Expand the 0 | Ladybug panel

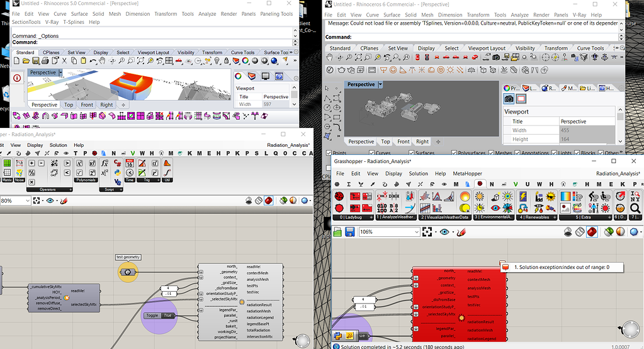[x=371, y=217]
